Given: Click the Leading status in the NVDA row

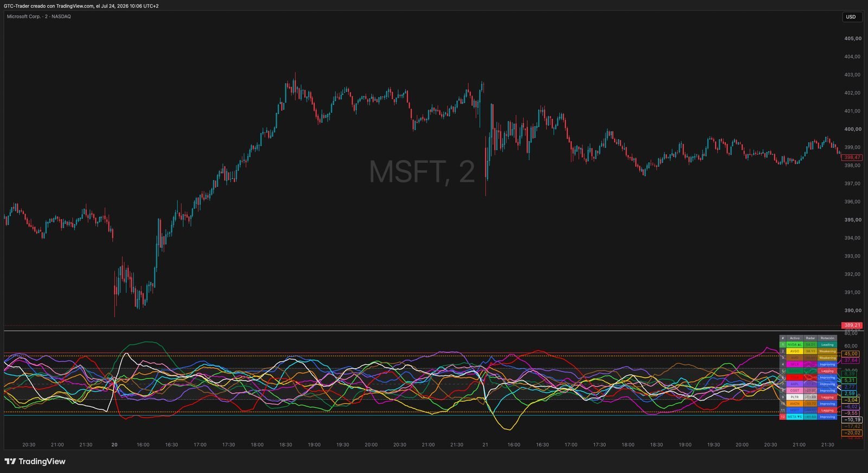Looking at the screenshot, I should click(x=827, y=345).
